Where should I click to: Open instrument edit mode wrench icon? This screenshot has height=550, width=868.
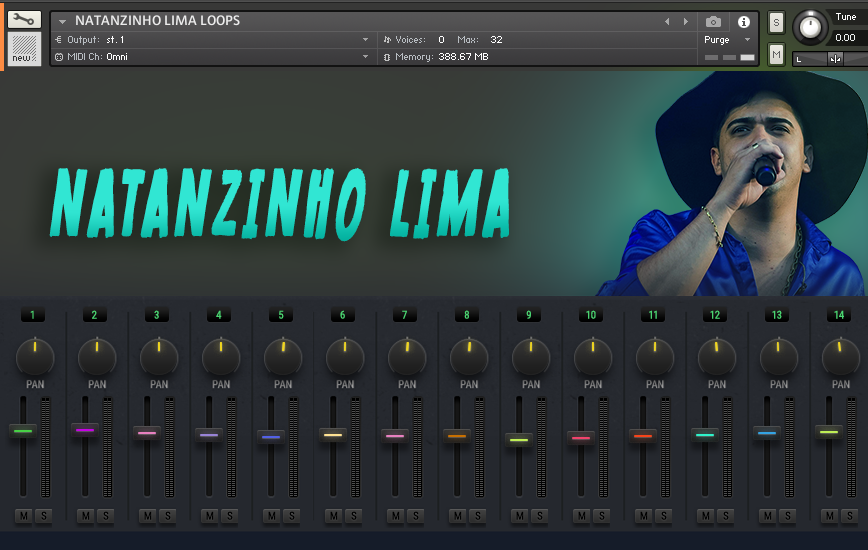click(x=24, y=20)
